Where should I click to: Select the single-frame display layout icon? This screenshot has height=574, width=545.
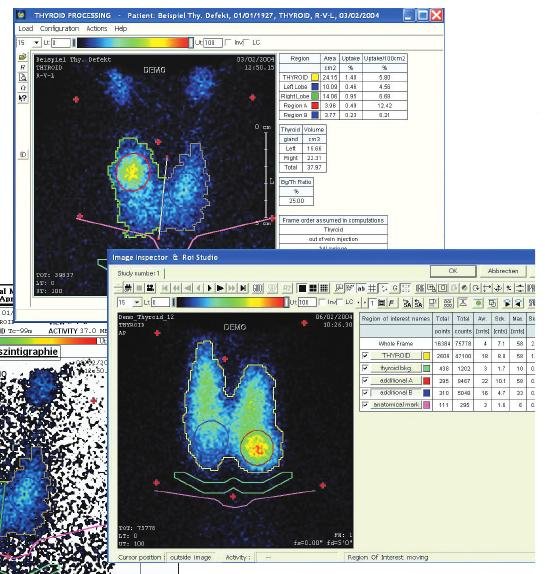(x=302, y=288)
